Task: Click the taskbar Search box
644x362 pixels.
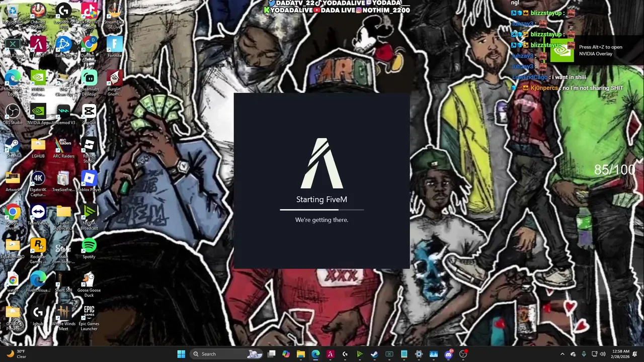Action: [227, 354]
